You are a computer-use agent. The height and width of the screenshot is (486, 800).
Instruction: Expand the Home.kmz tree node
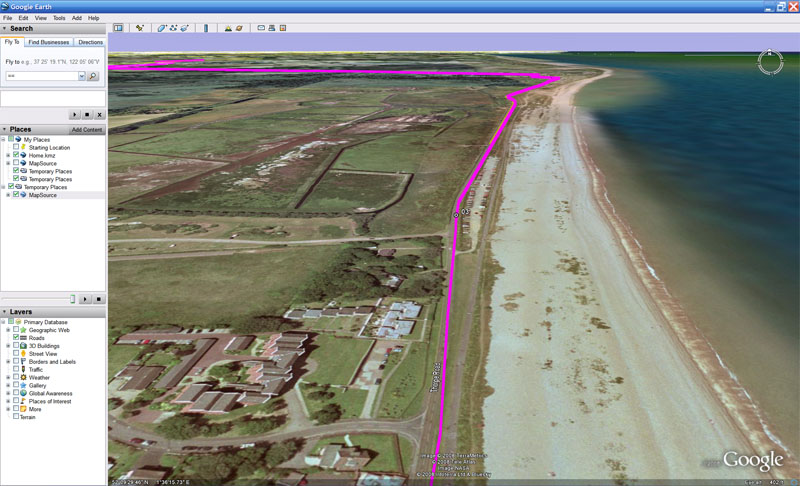point(8,155)
